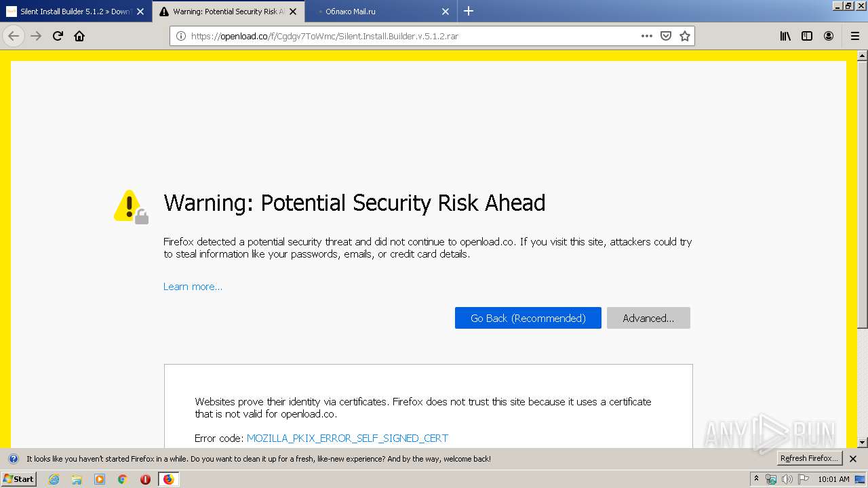Open a new tab with the plus button
Screen dimensions: 868x488
pyautogui.click(x=468, y=11)
